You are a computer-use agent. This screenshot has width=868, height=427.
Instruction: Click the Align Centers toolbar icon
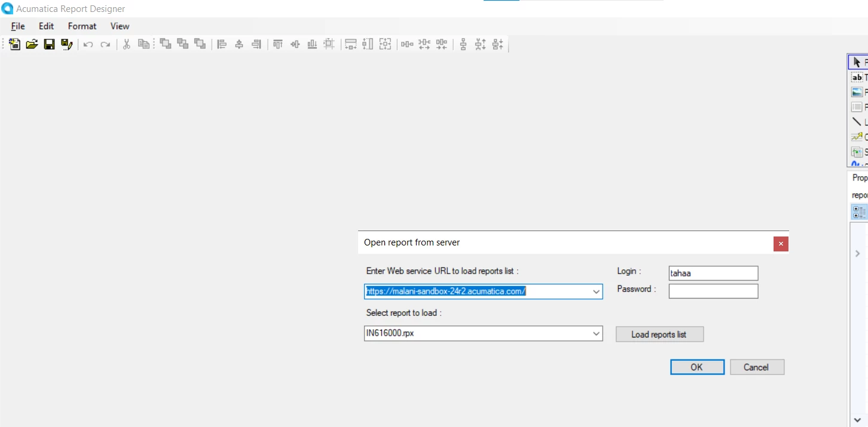(239, 44)
